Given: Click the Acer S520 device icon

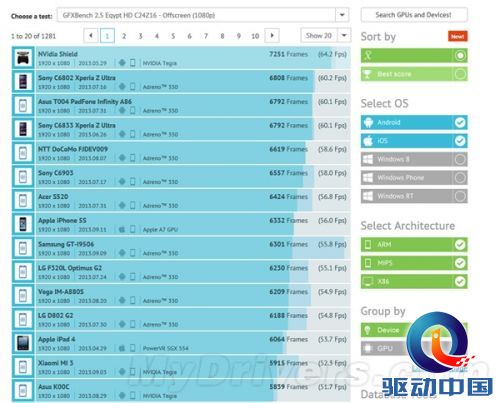Looking at the screenshot, I should tap(23, 200).
